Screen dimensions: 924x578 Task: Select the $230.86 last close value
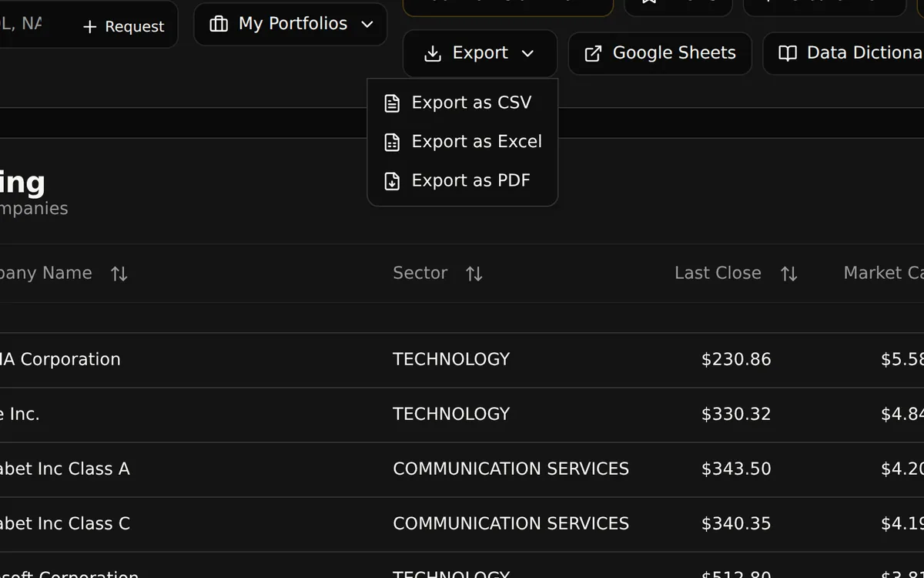point(736,359)
